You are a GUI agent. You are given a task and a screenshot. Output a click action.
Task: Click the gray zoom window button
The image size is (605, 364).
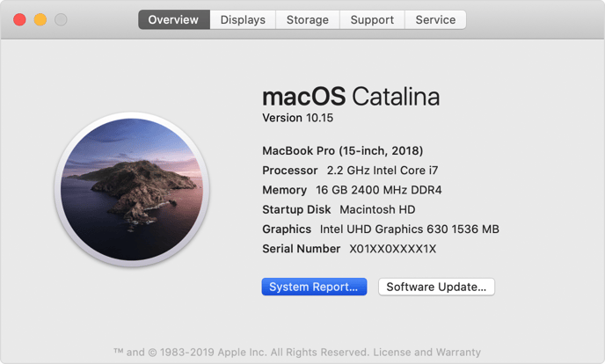click(x=61, y=19)
